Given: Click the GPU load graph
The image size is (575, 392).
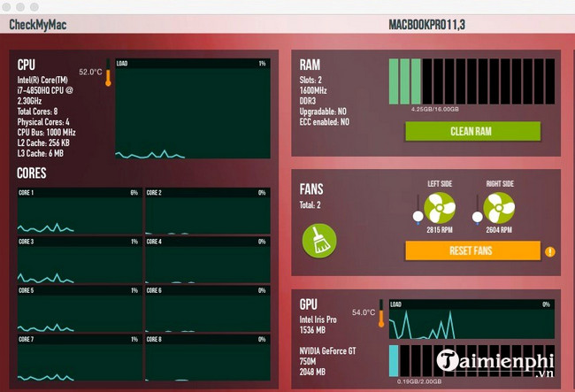Looking at the screenshot, I should tap(464, 319).
